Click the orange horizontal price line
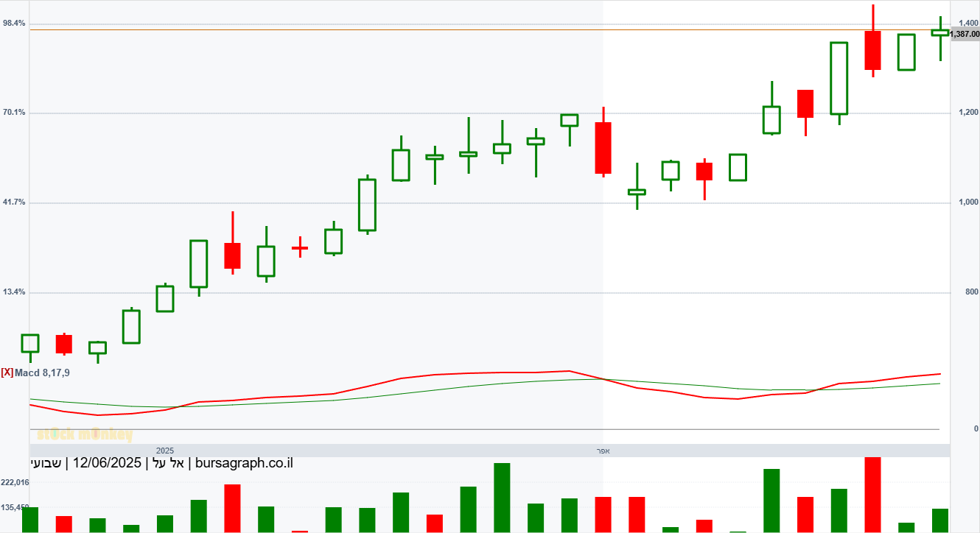Image resolution: width=980 pixels, height=533 pixels. coord(442,29)
